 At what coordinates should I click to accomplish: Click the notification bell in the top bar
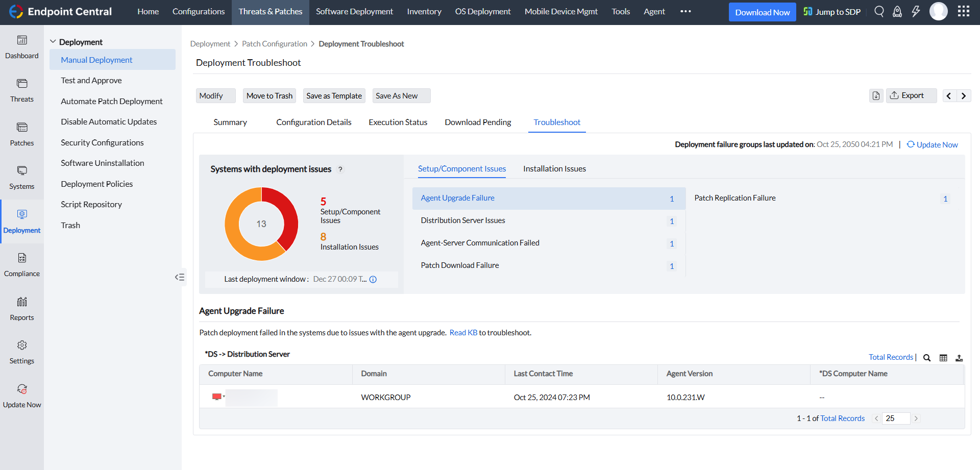coord(897,11)
